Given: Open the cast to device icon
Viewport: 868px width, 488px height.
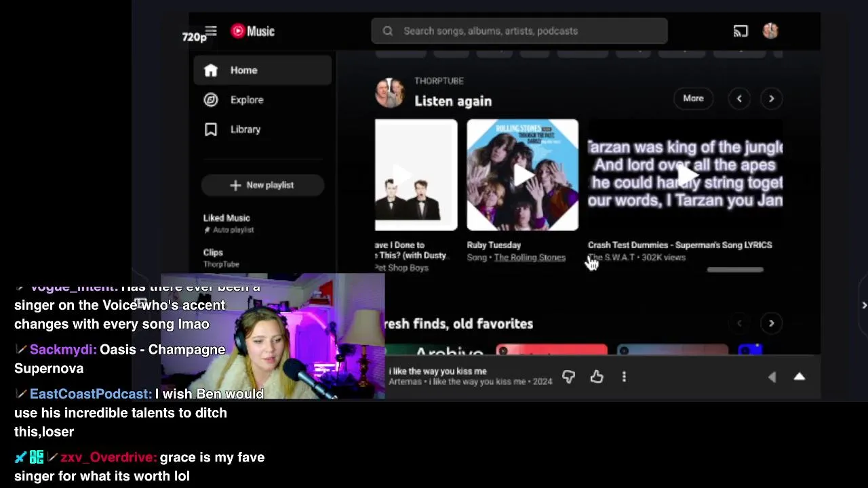Looking at the screenshot, I should [741, 31].
